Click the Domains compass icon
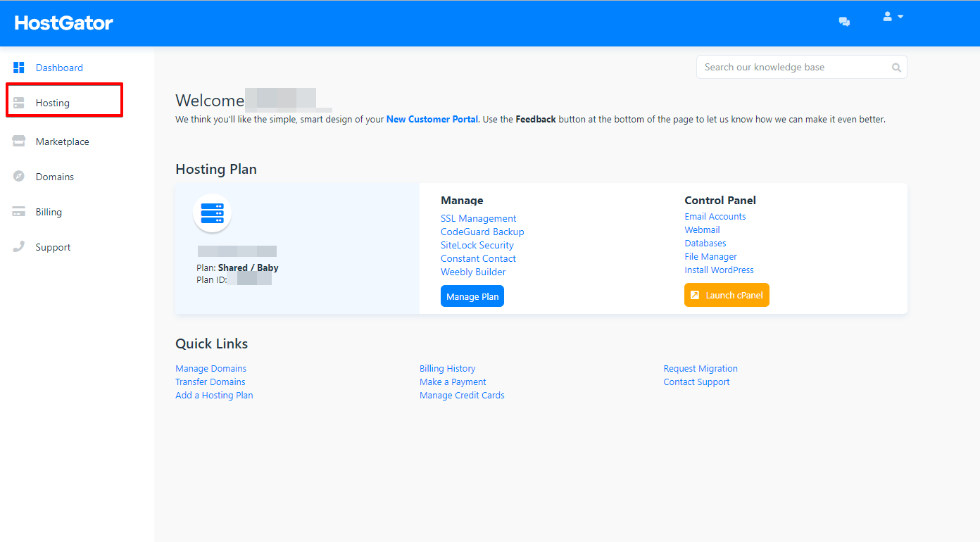This screenshot has width=980, height=542. 19,177
